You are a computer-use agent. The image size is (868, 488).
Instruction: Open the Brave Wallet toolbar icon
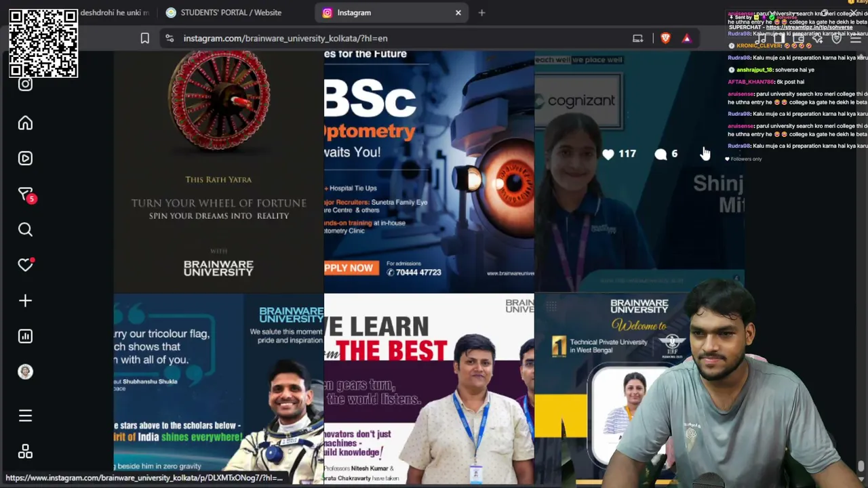coord(798,39)
